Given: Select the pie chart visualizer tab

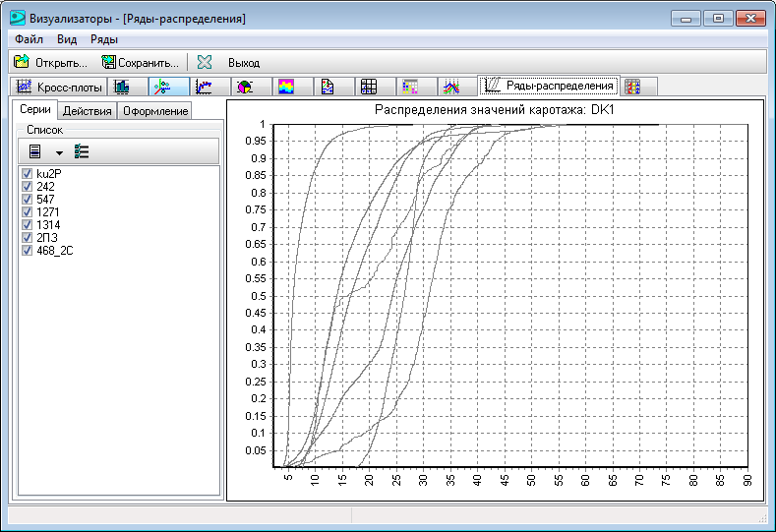Looking at the screenshot, I should pos(246,87).
